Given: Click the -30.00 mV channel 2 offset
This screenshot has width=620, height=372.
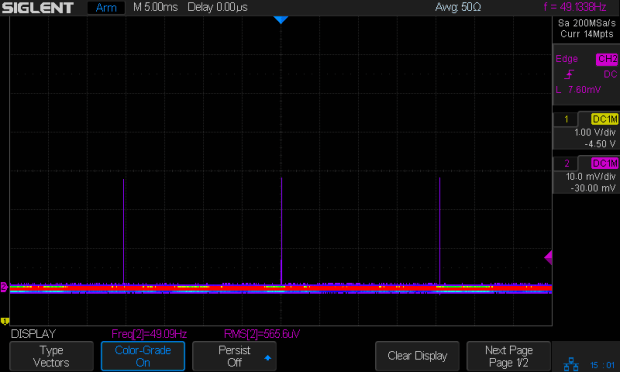Looking at the screenshot, I should click(x=593, y=188).
